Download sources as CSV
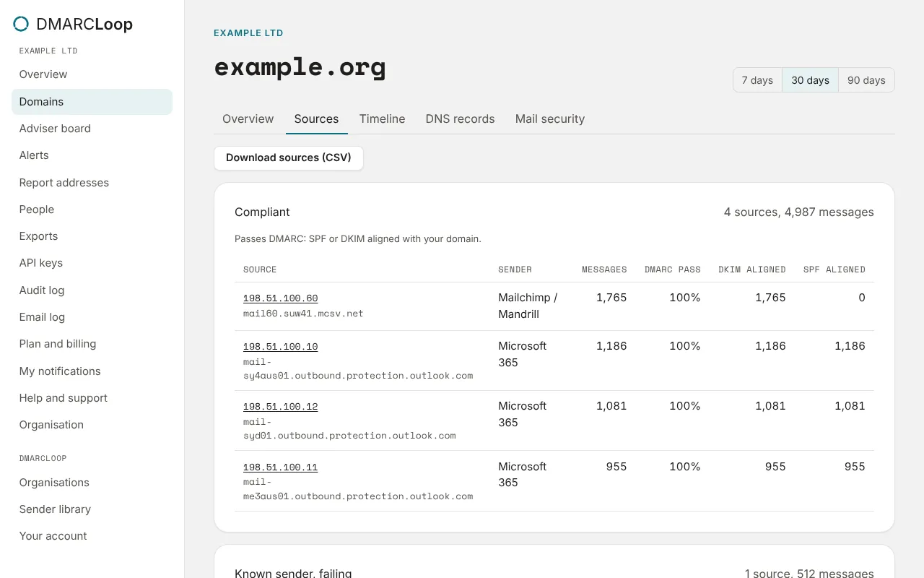This screenshot has height=578, width=924. coord(289,158)
